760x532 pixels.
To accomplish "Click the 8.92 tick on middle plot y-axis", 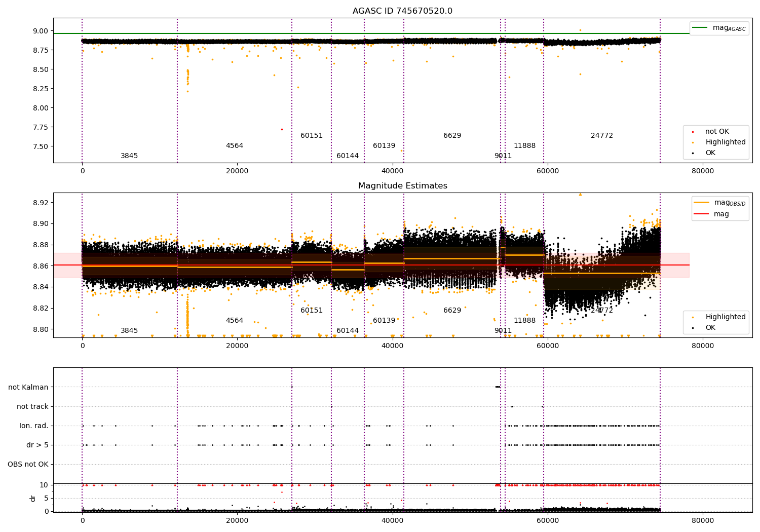I will tap(41, 203).
